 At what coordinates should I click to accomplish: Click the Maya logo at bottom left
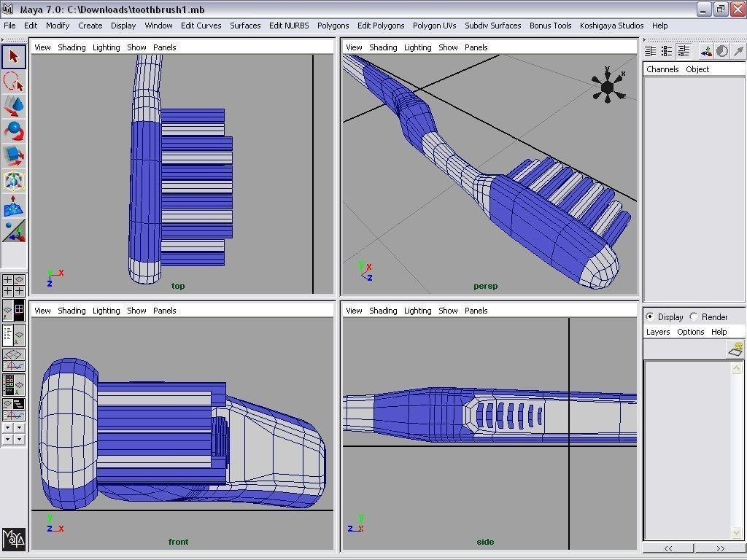[x=13, y=539]
